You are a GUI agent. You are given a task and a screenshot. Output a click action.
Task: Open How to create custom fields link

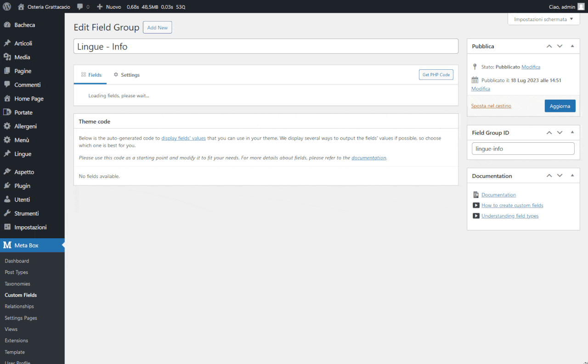pyautogui.click(x=512, y=206)
